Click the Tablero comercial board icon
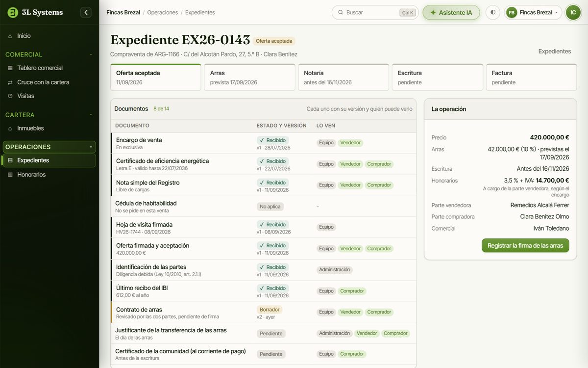588x368 pixels. [10, 68]
